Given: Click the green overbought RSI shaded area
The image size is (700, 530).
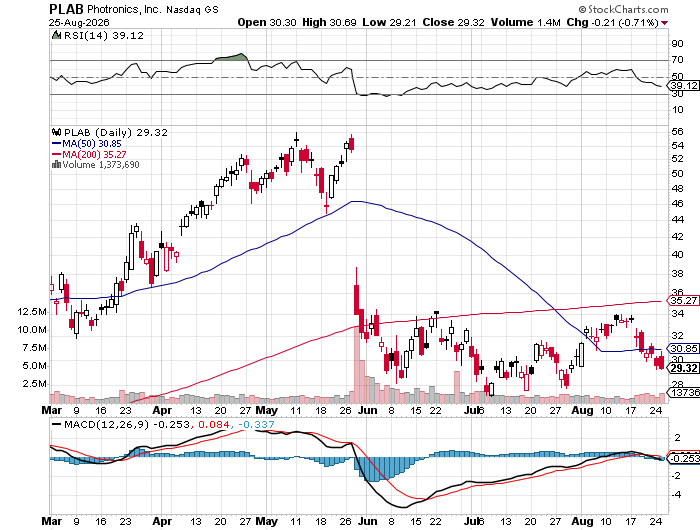Looking at the screenshot, I should click(231, 57).
